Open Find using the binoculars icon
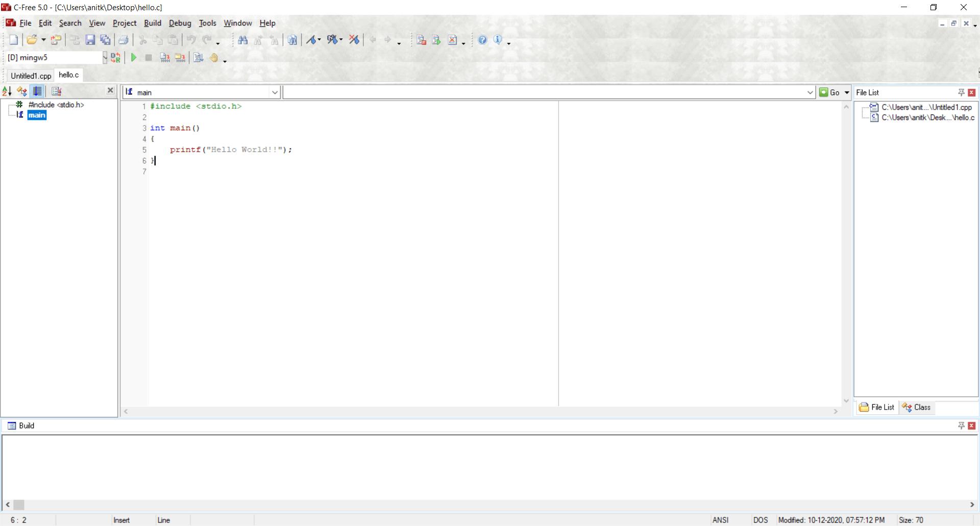The width and height of the screenshot is (980, 526). (243, 40)
